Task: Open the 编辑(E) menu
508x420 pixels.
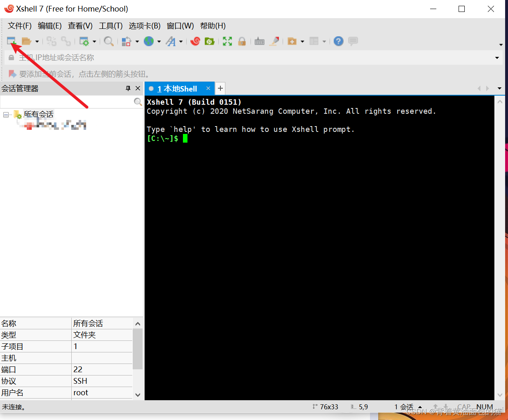Action: (x=50, y=26)
